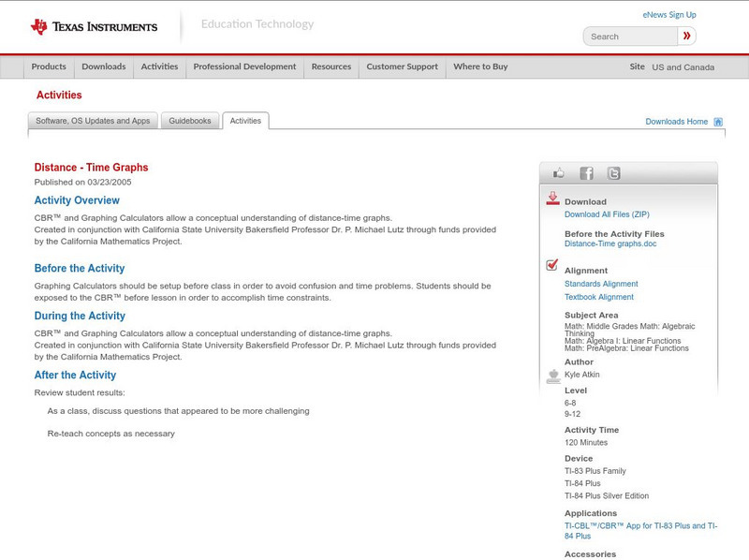
Task: Open the Downloads menu
Action: click(x=104, y=66)
